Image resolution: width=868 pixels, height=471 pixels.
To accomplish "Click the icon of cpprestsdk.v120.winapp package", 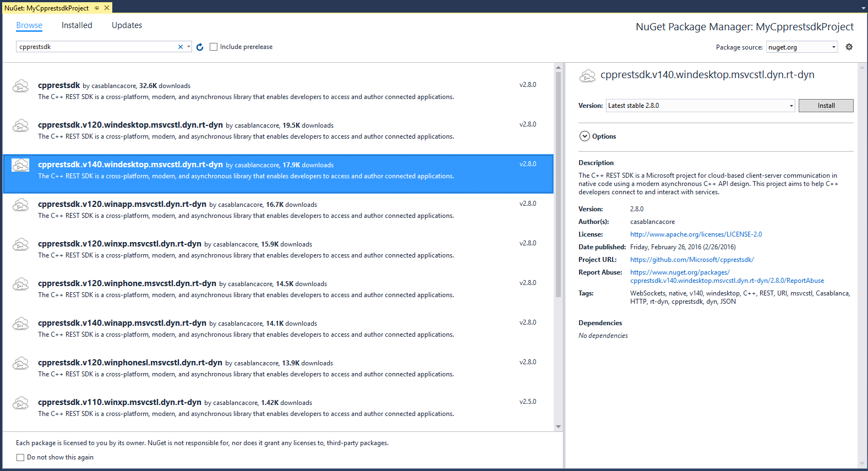I will click(x=21, y=205).
